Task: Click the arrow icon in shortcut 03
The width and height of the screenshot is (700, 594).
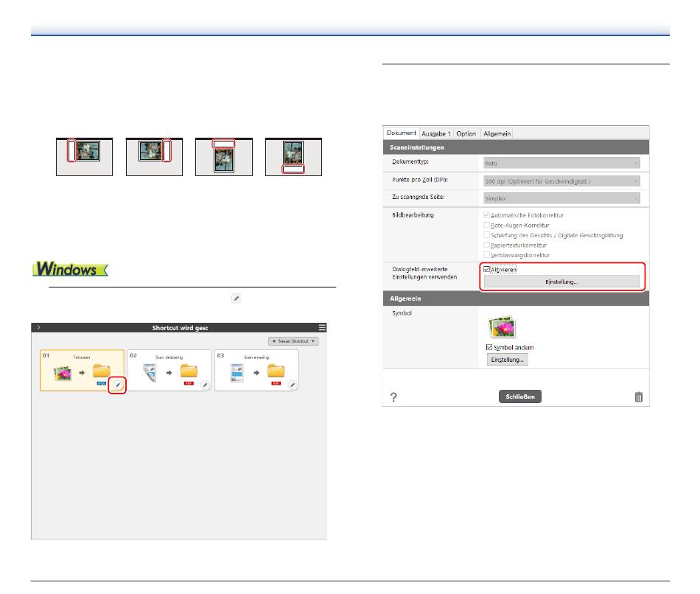Action: [x=256, y=373]
